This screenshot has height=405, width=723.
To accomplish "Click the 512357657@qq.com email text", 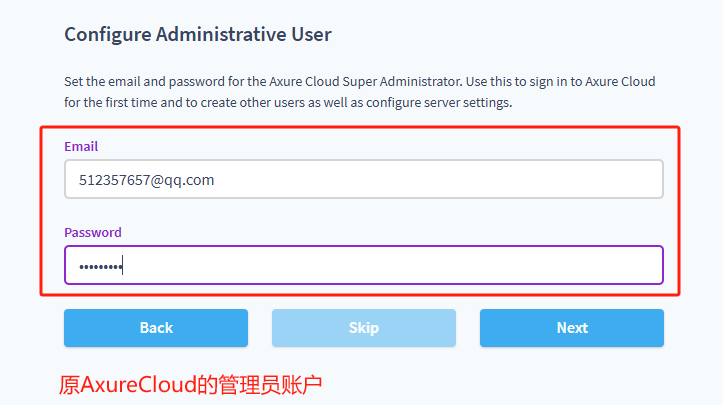I will [147, 180].
